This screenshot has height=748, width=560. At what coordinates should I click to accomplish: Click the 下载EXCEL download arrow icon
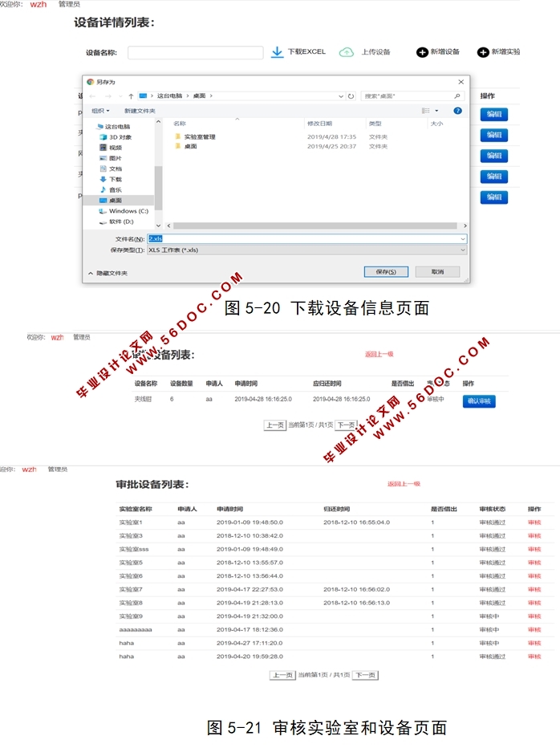coord(277,52)
